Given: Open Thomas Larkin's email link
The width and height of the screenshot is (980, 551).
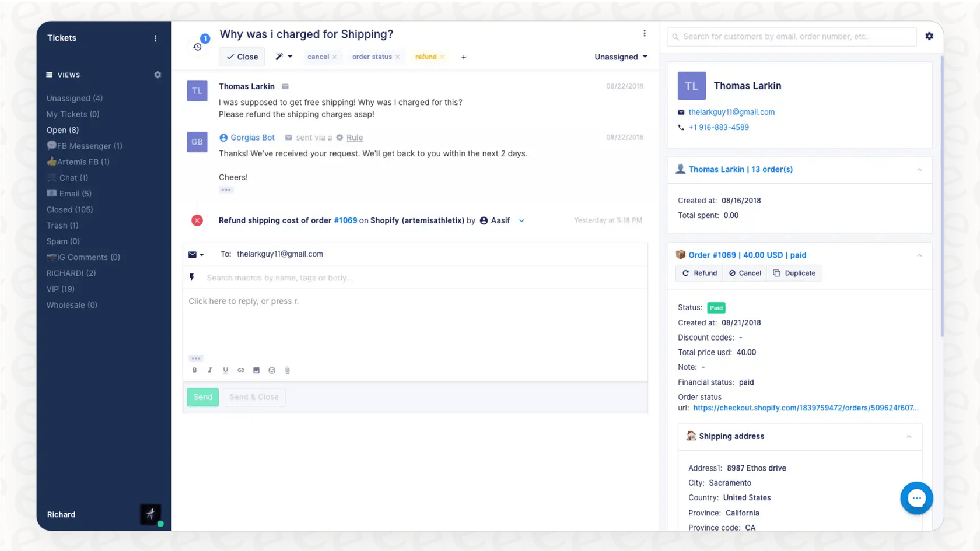Looking at the screenshot, I should pos(732,112).
